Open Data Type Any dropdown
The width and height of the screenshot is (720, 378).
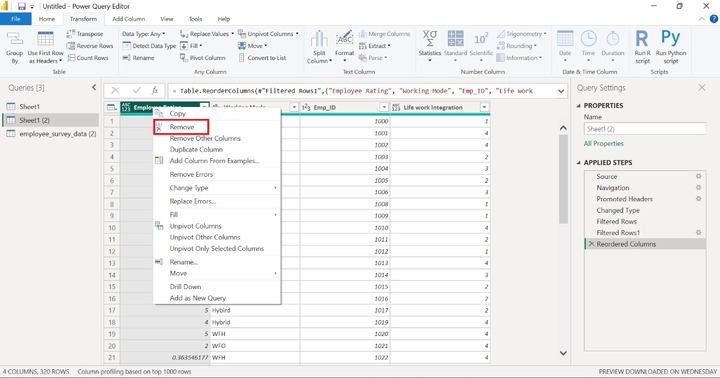(x=143, y=34)
